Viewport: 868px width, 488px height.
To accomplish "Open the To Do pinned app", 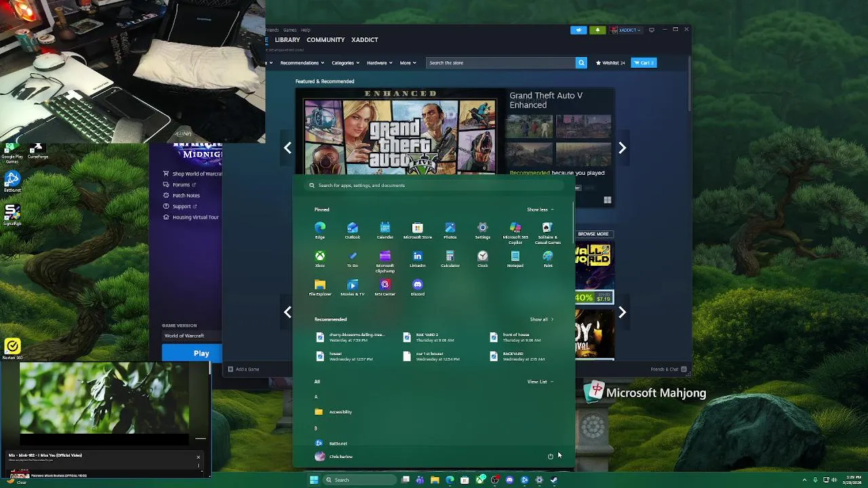I will (353, 258).
